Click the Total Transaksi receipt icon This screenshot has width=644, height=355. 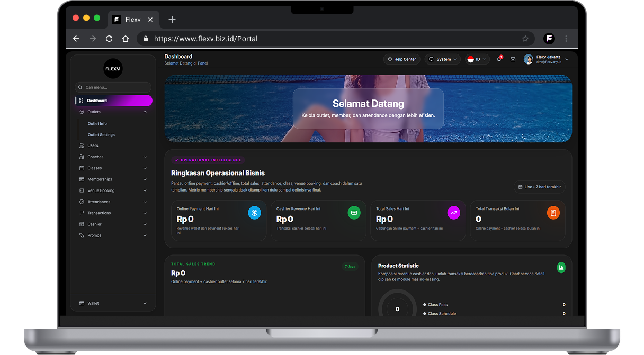(x=553, y=213)
